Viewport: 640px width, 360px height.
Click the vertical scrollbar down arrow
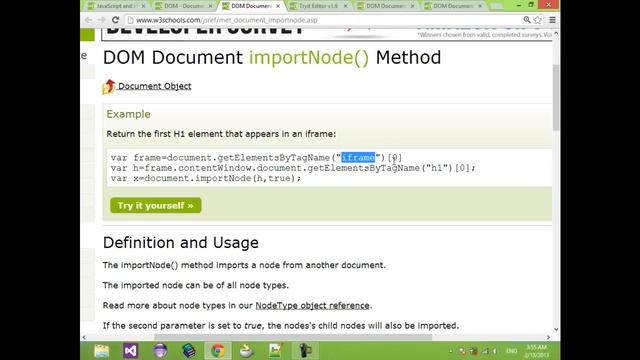[x=556, y=329]
